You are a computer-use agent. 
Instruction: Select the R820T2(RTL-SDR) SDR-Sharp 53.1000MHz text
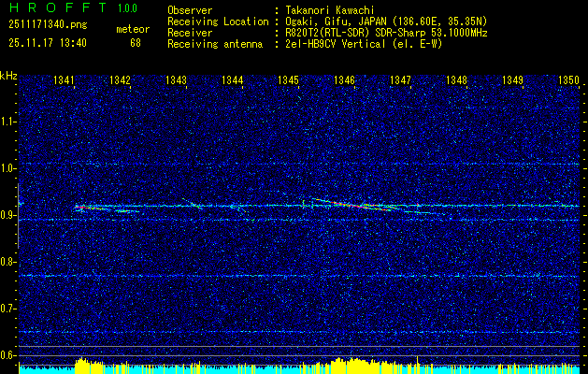click(x=386, y=33)
